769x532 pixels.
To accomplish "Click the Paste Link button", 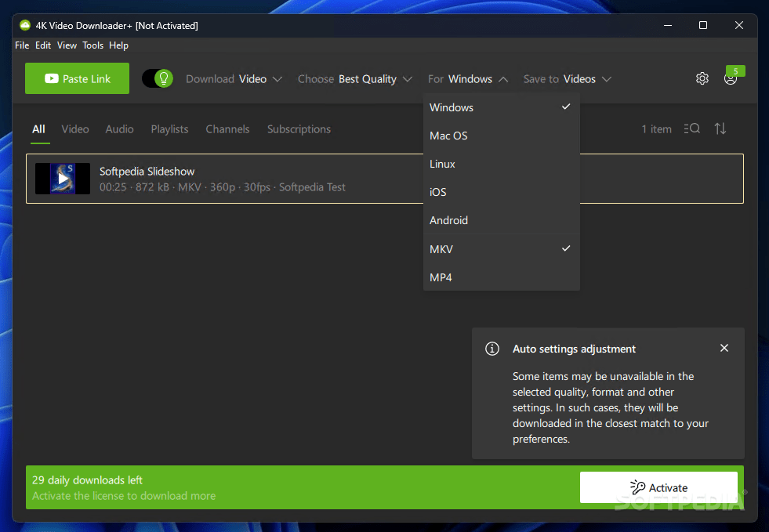I will [77, 78].
